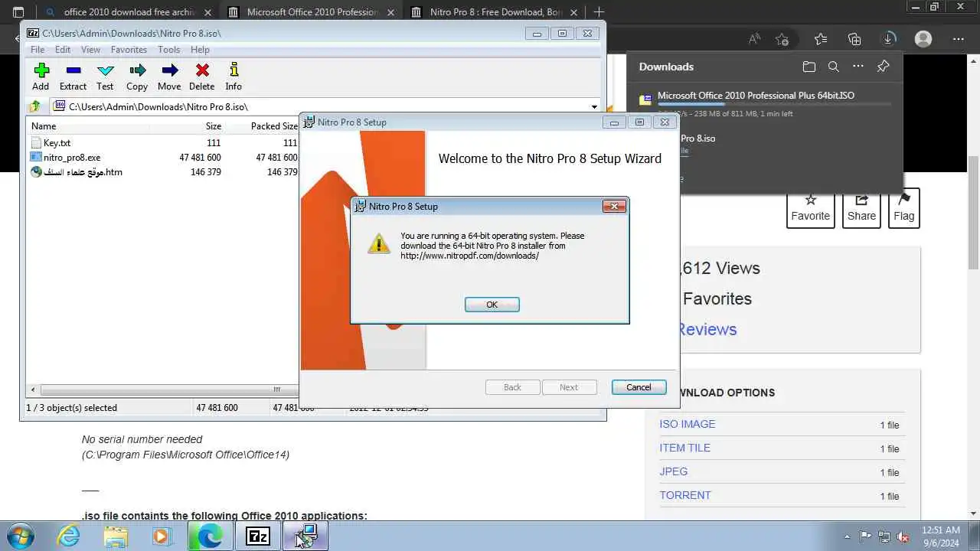
Task: Select the .htm file in the list
Action: click(77, 172)
